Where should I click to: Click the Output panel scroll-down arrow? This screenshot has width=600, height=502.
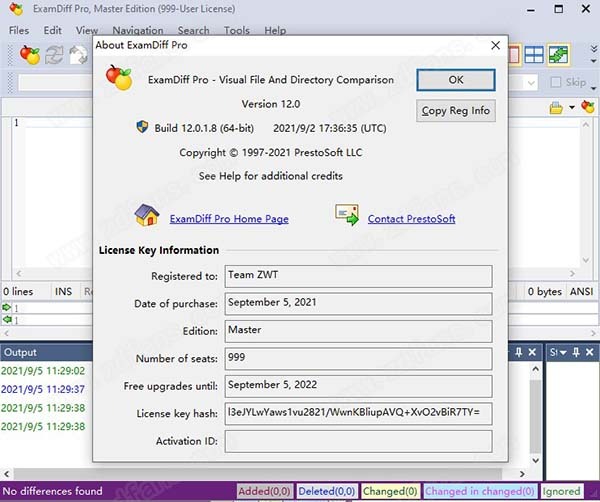[x=535, y=461]
